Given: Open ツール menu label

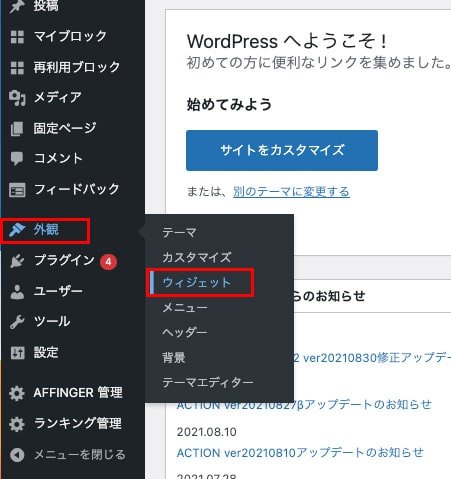Looking at the screenshot, I should 52,322.
